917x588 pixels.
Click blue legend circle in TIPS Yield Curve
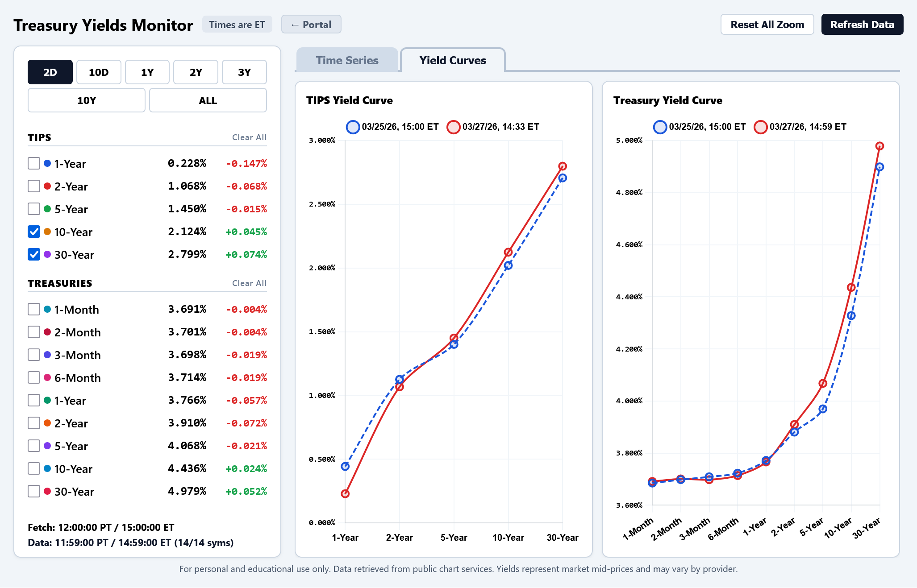[x=353, y=127]
